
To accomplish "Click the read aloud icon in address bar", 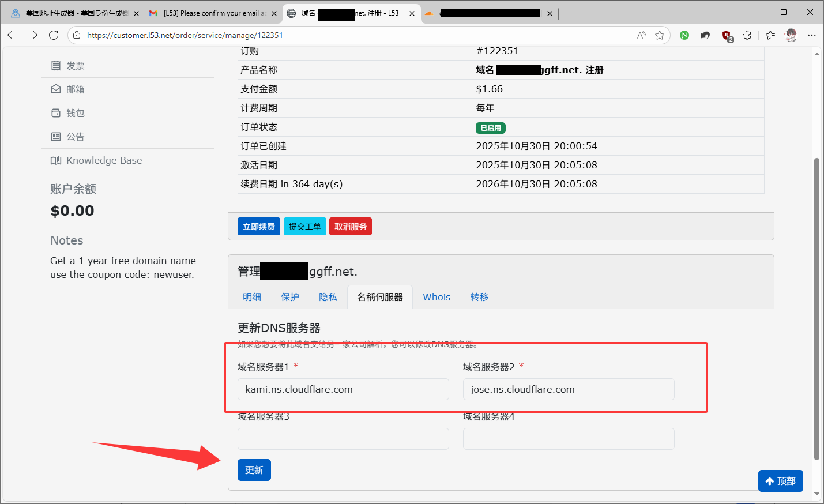I will [641, 35].
